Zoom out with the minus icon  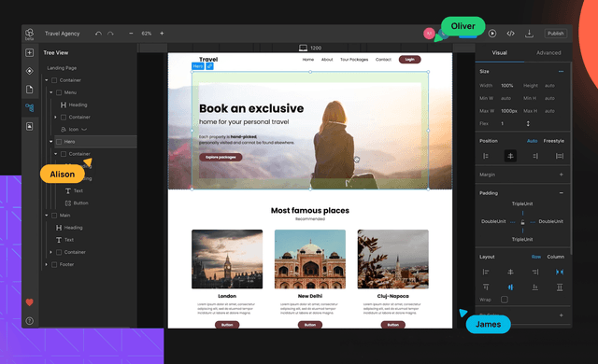(x=131, y=34)
